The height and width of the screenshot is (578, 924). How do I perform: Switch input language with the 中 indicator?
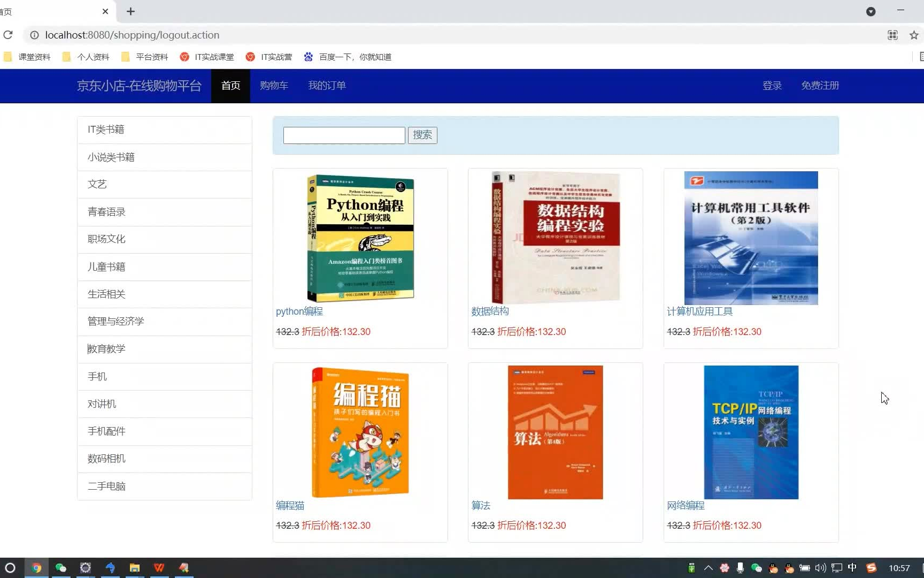[x=852, y=568]
